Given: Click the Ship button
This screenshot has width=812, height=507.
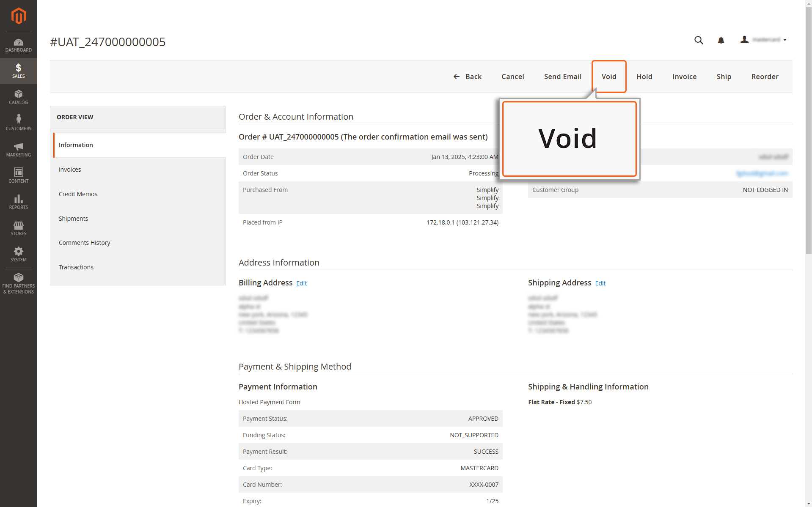Looking at the screenshot, I should [x=724, y=77].
